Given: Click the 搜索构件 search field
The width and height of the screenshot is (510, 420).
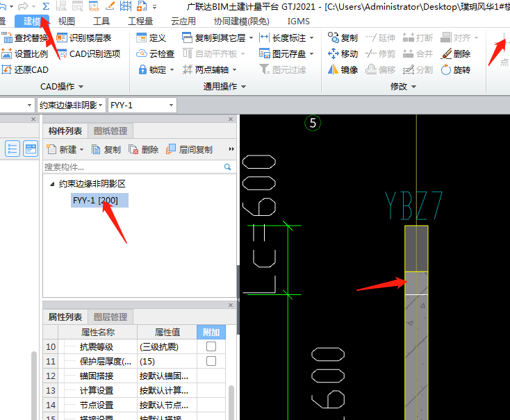Looking at the screenshot, I should click(x=133, y=167).
